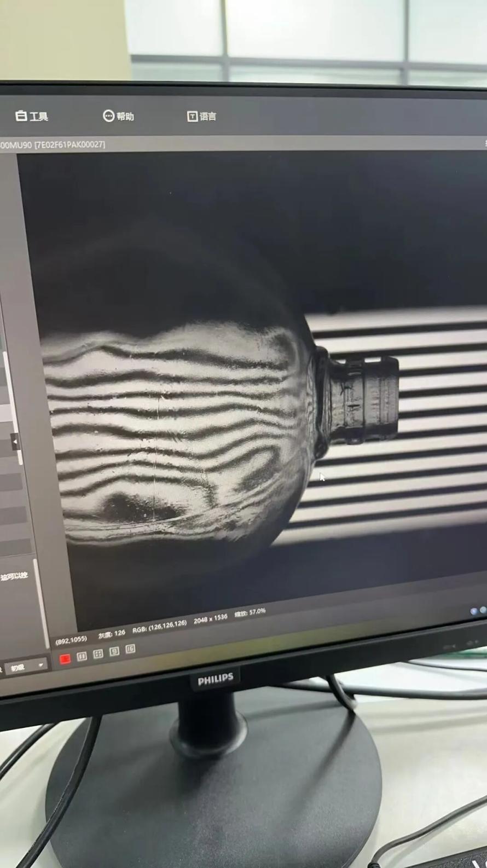Screen dimensions: 487x868
Task: Collapse the left panel with the arrow handle
Action: click(x=15, y=441)
